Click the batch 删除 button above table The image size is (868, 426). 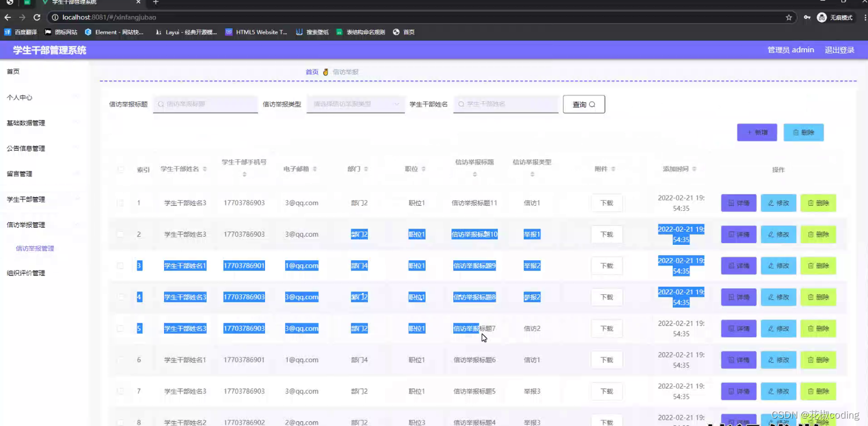click(x=804, y=132)
